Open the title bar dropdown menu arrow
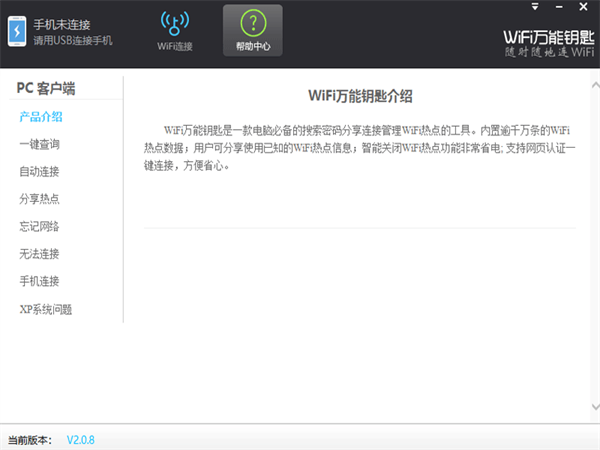 pos(535,7)
